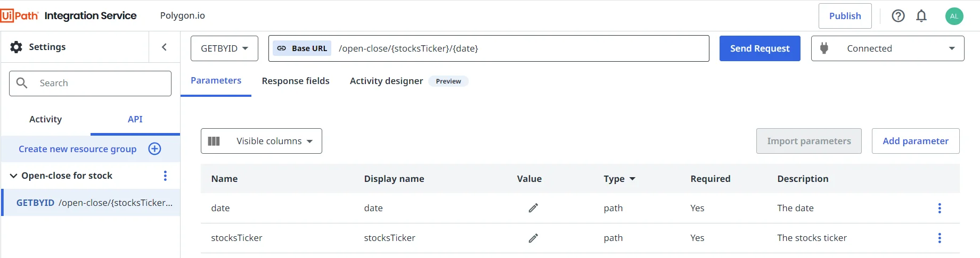Click 'The stocks ticker' description cell
Screen dimensions: 980x258
812,238
